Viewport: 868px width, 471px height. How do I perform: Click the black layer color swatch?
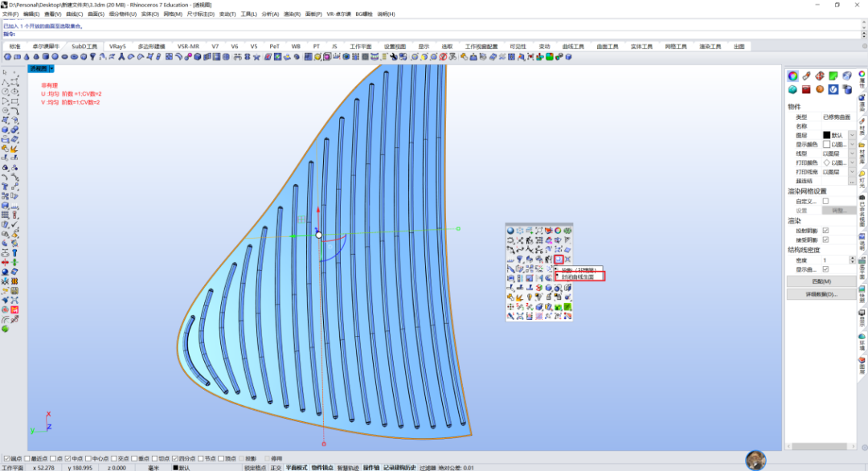(826, 135)
